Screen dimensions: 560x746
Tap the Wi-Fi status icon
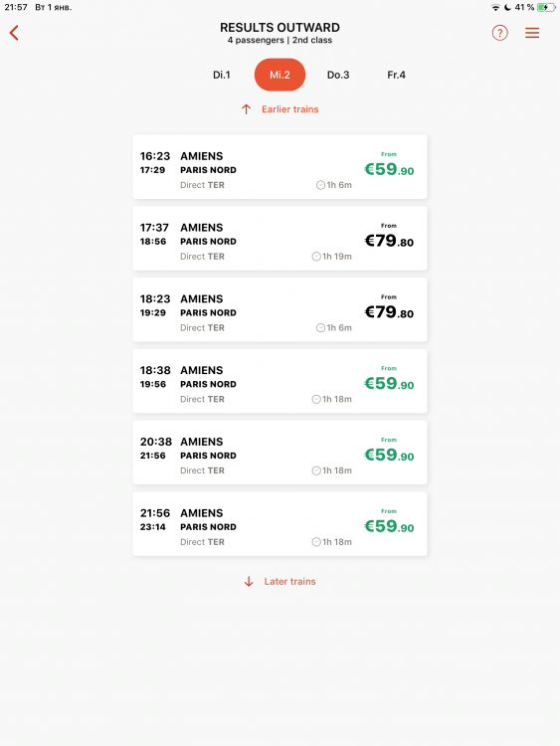[495, 7]
